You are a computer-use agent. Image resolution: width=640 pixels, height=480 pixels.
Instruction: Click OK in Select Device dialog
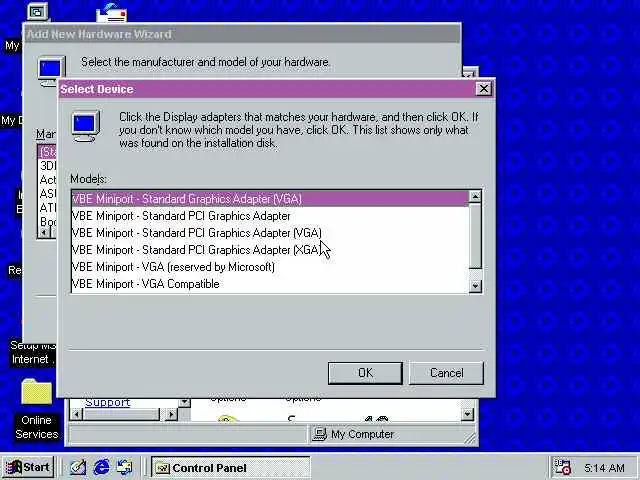click(365, 373)
